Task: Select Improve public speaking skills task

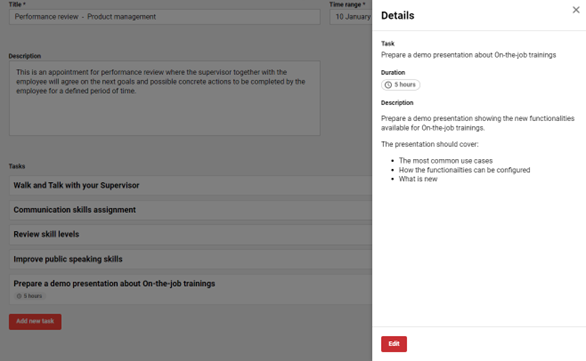Action: coord(191,259)
